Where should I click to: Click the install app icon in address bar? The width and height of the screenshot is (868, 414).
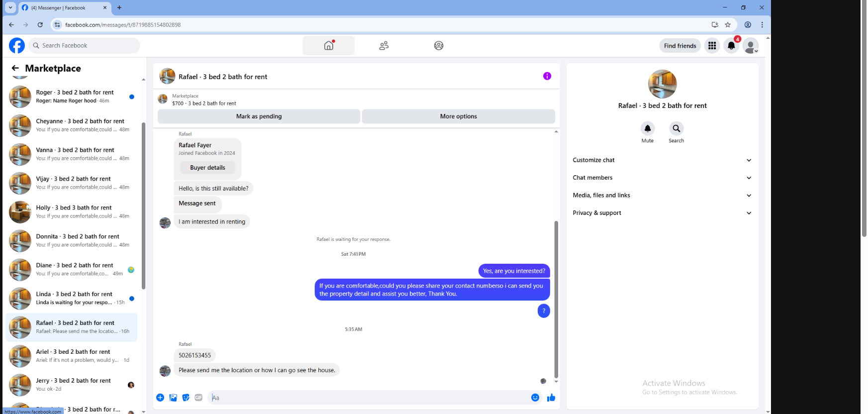tap(715, 24)
